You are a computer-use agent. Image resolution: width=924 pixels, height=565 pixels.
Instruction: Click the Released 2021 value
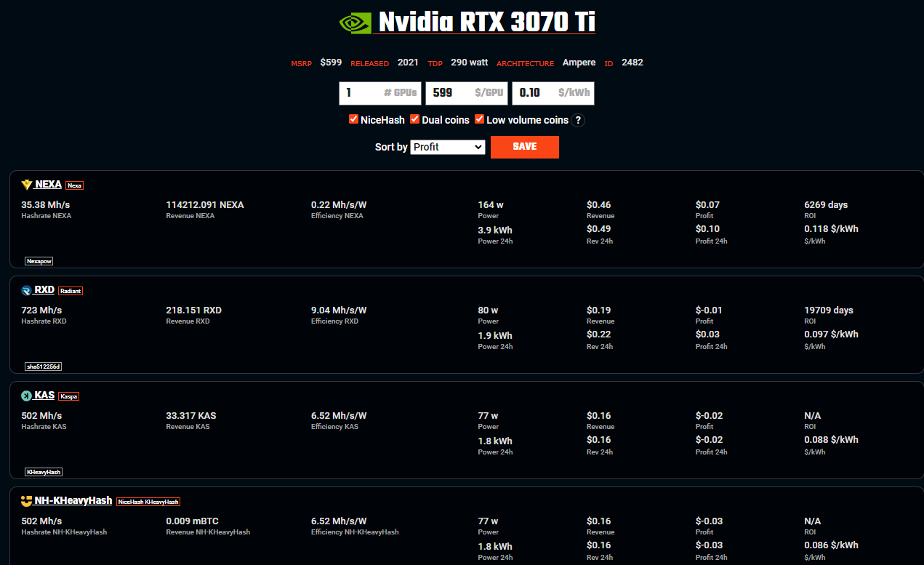(x=408, y=63)
